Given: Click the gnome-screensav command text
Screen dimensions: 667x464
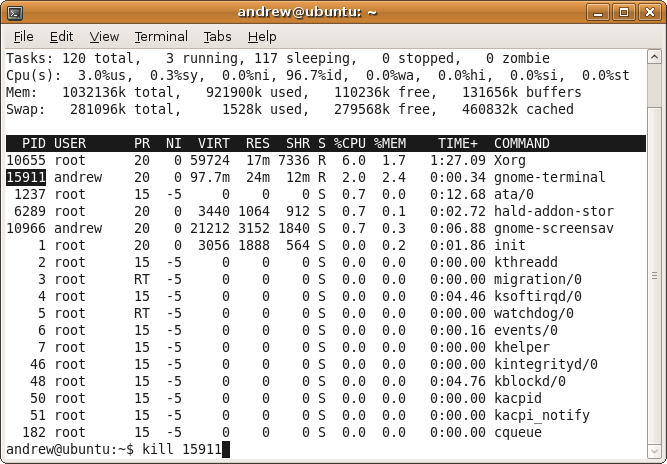Looking at the screenshot, I should click(553, 229).
